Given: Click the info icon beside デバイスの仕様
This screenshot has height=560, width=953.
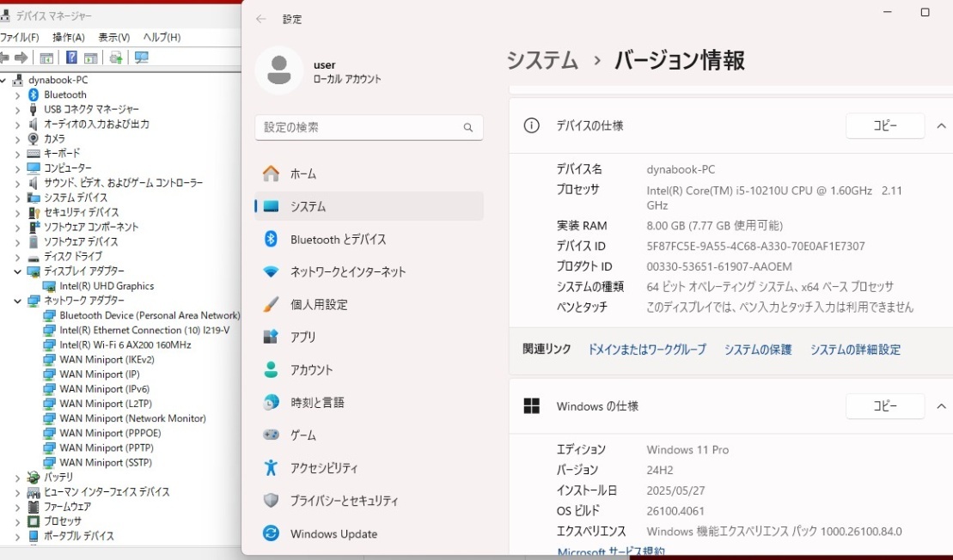Looking at the screenshot, I should click(x=531, y=125).
